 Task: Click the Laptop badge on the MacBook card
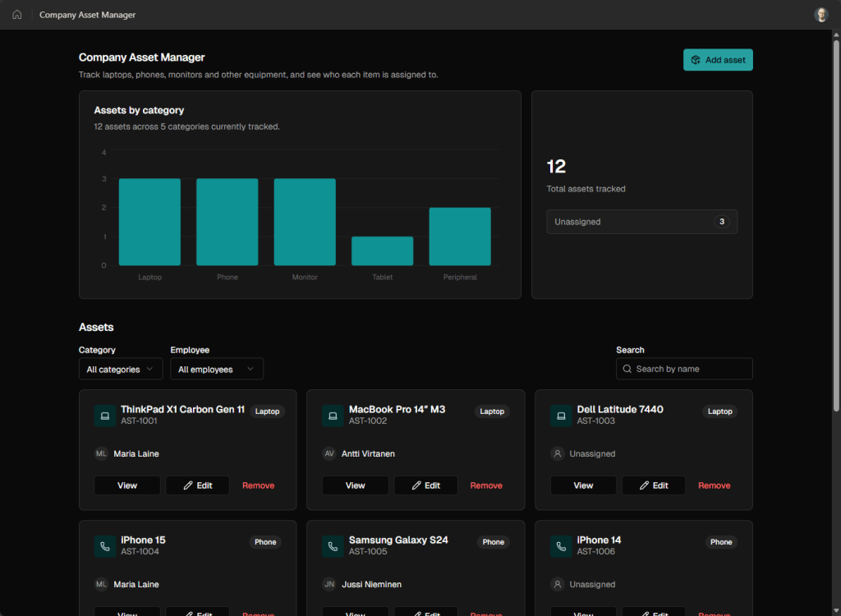coord(492,411)
